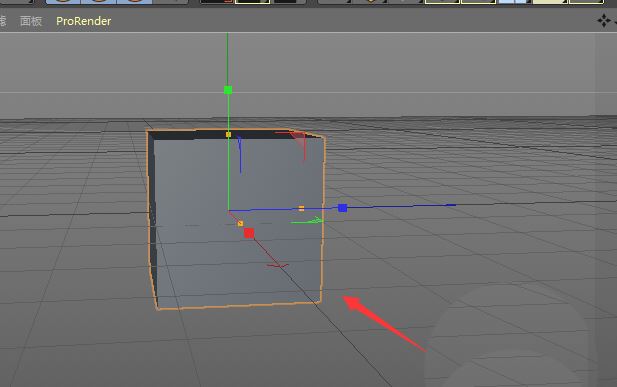Screen dimensions: 617x387
Task: Click the green bracket plane handle near cube edge
Action: coord(308,220)
